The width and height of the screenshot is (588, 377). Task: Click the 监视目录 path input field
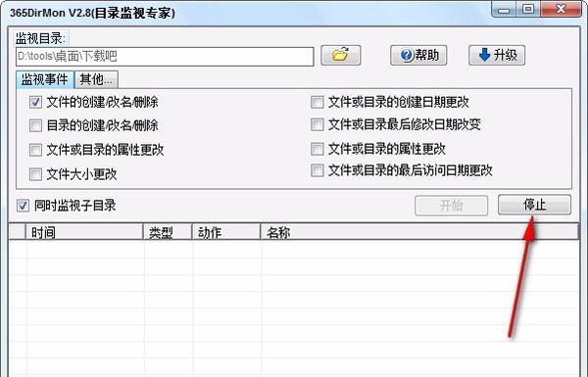165,57
